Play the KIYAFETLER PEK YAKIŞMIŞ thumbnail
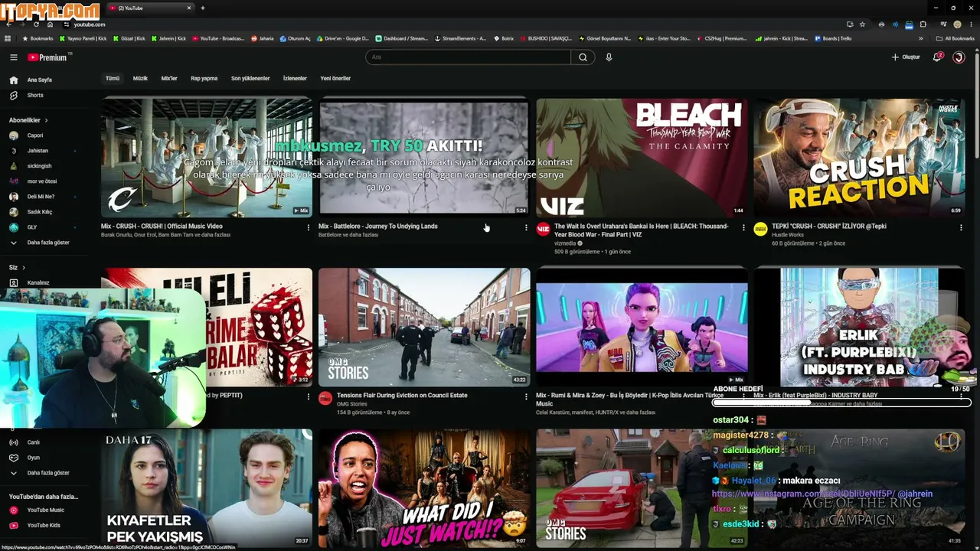 [207, 487]
